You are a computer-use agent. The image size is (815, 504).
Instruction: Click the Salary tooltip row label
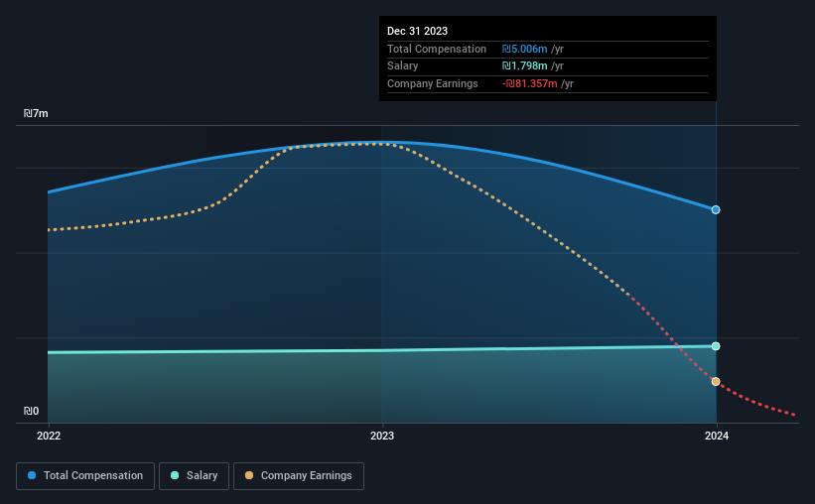click(x=402, y=66)
